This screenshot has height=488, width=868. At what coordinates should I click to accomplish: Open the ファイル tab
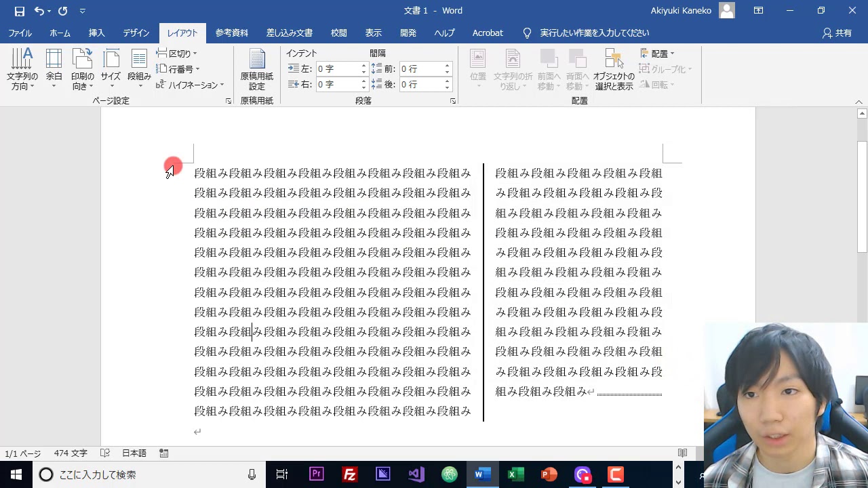(x=20, y=33)
